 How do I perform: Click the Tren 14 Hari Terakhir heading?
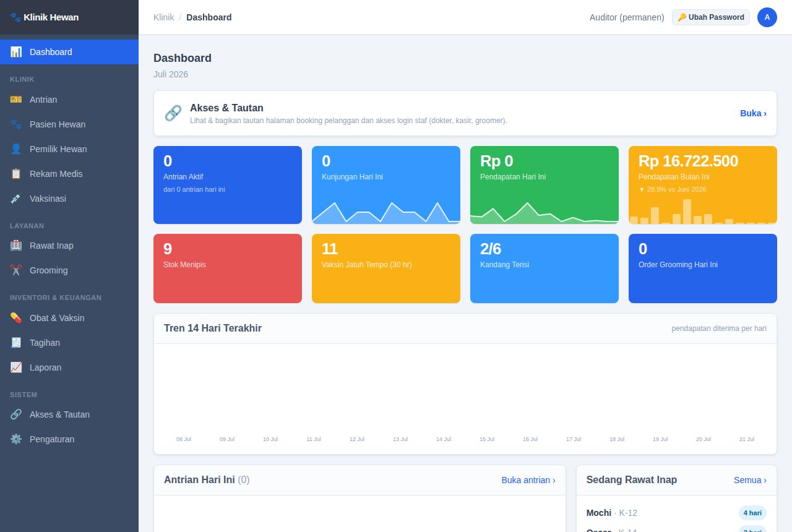pyautogui.click(x=213, y=328)
